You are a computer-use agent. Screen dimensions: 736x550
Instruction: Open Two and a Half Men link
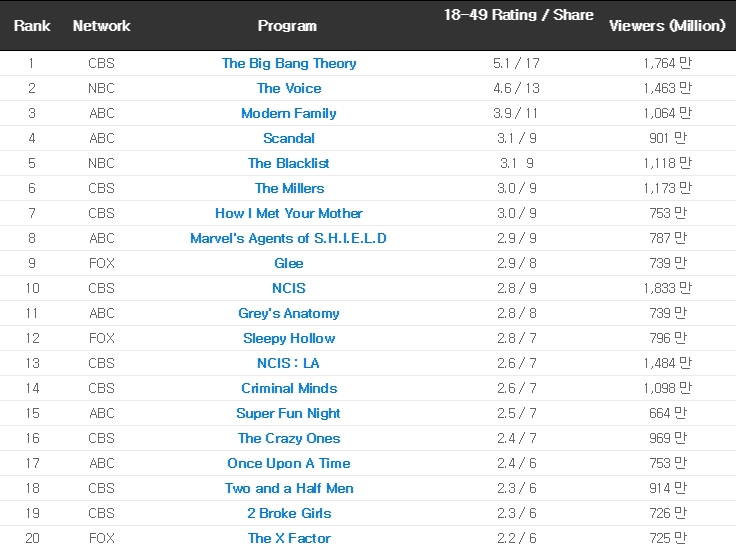[x=289, y=488]
